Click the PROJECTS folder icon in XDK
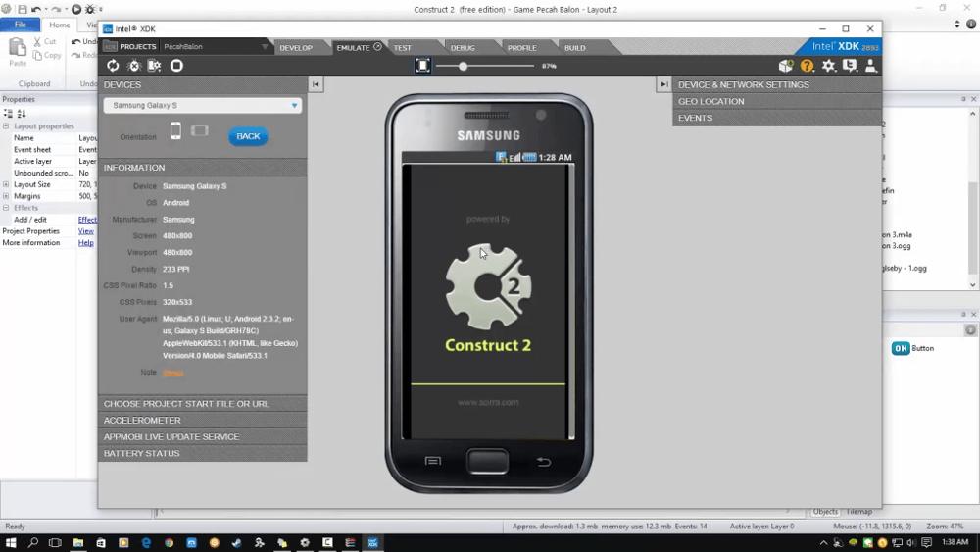Viewport: 980px width, 552px height. (x=110, y=47)
